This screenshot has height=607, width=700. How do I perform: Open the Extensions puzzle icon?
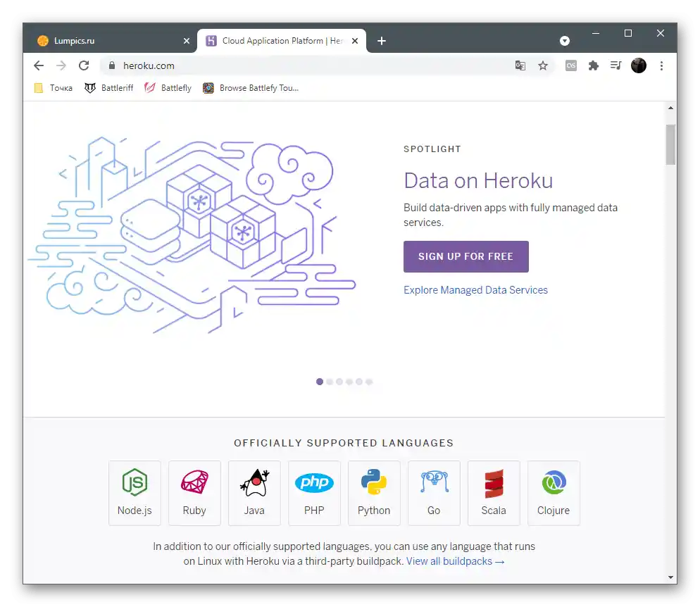coord(593,66)
